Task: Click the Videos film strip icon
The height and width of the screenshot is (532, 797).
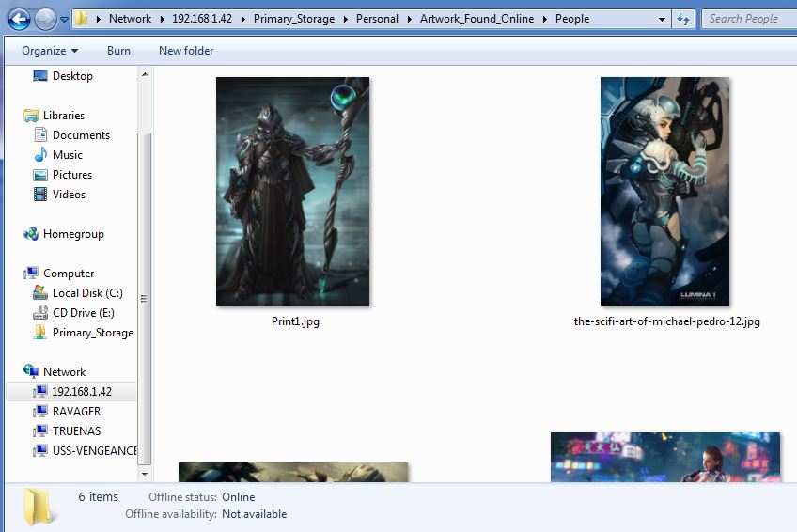Action: click(x=40, y=195)
